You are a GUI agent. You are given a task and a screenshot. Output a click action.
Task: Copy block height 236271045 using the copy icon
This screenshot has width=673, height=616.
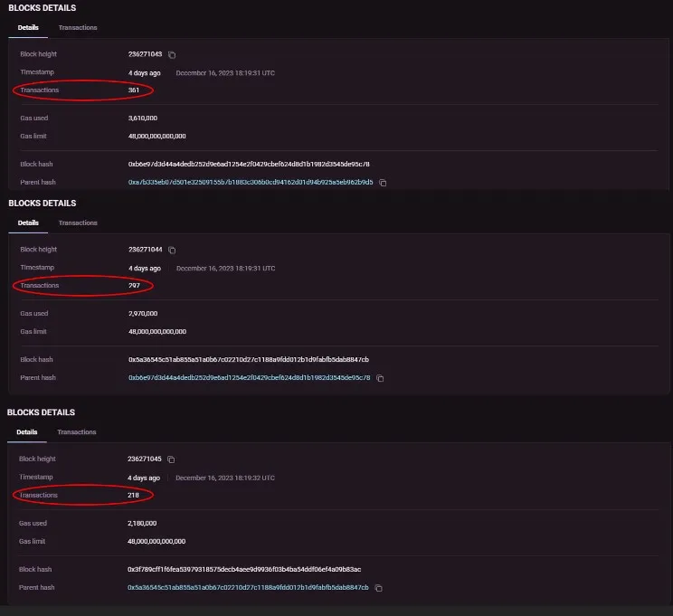click(x=171, y=460)
